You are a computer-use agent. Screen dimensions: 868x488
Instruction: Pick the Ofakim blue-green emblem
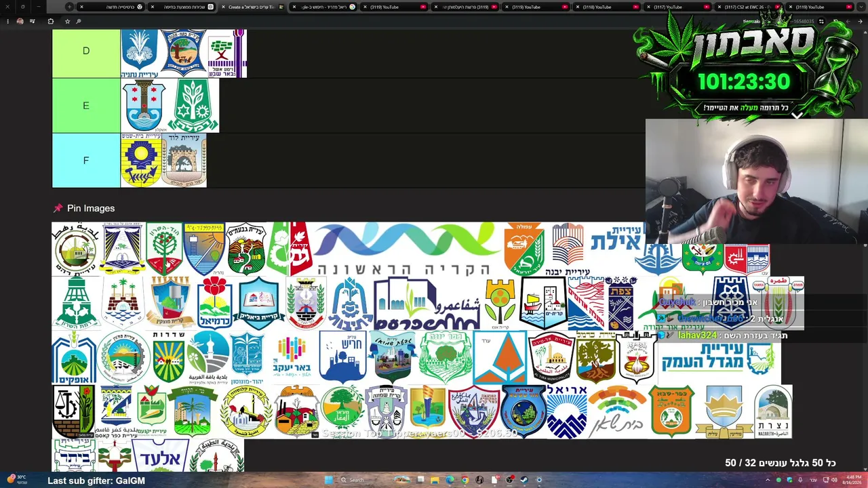[73, 357]
